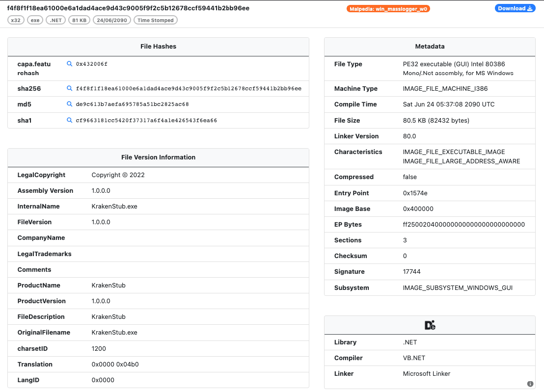
Task: Click the .NET tag badge
Action: coord(55,20)
